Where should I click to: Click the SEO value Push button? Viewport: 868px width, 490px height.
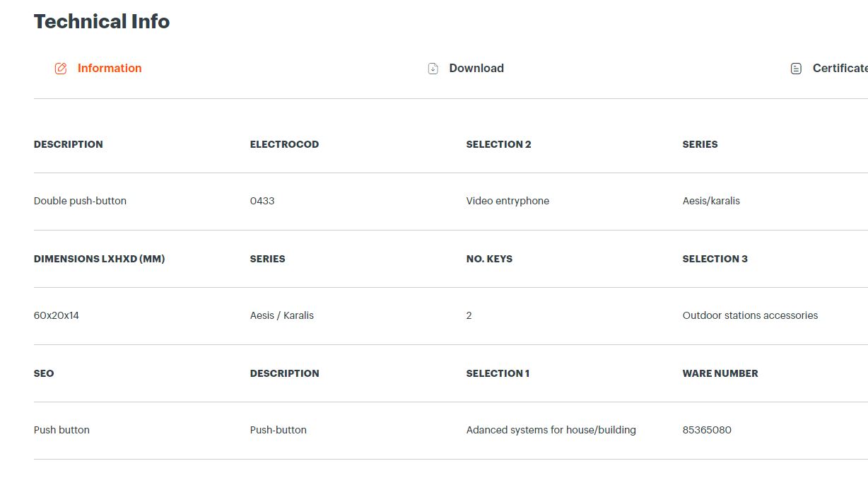(61, 430)
